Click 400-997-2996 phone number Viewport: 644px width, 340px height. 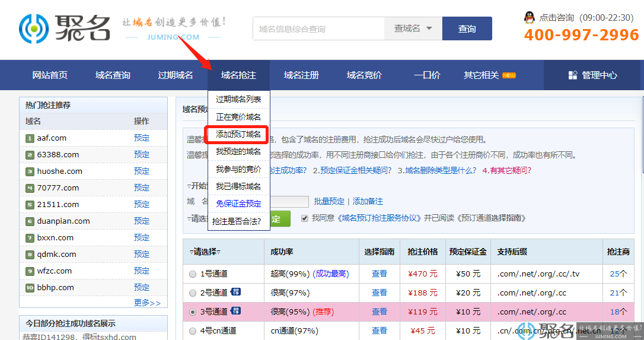click(x=582, y=34)
